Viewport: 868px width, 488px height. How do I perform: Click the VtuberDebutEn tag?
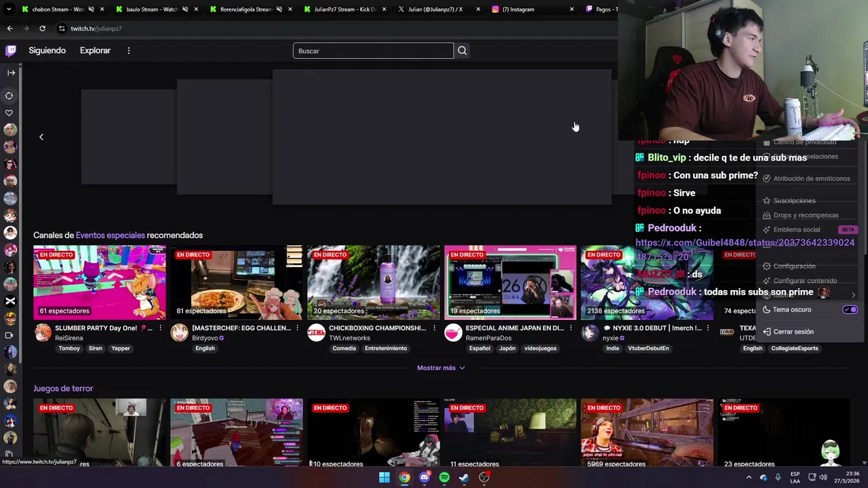650,348
